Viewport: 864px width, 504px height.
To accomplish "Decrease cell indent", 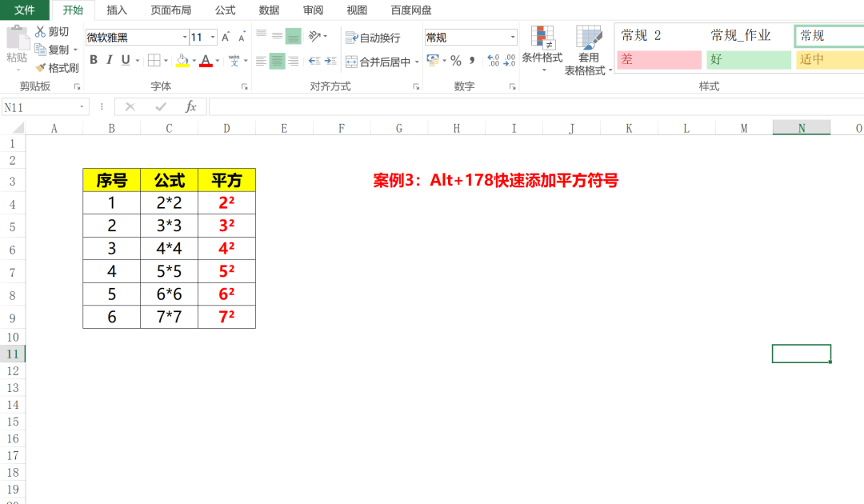I will [314, 61].
